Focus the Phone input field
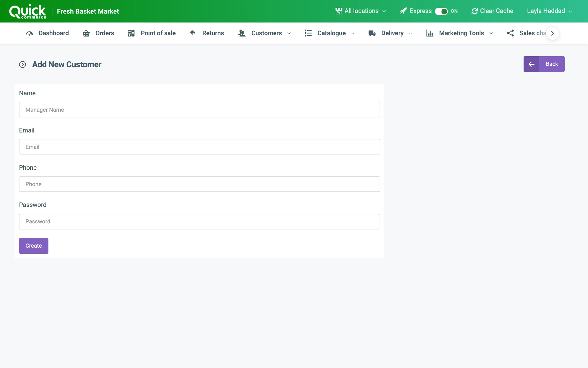The image size is (588, 368). [199, 184]
